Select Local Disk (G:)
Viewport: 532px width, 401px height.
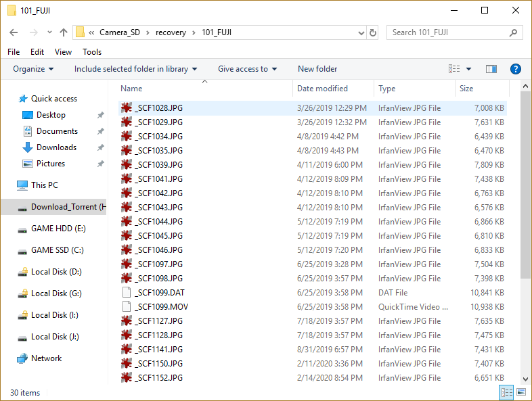pos(56,293)
